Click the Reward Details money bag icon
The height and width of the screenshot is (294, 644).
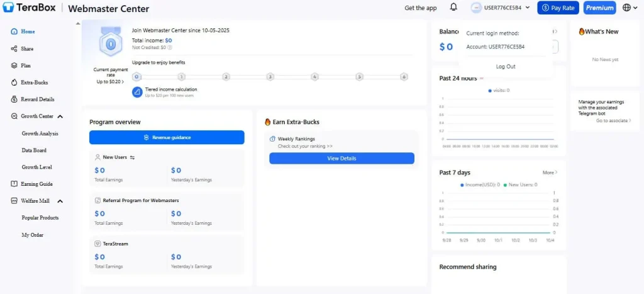[x=14, y=99]
